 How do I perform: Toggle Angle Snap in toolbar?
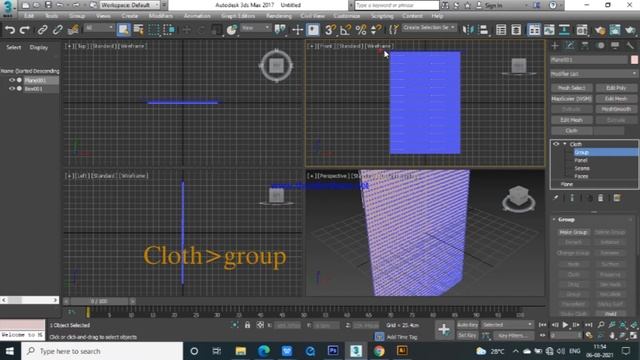click(345, 30)
